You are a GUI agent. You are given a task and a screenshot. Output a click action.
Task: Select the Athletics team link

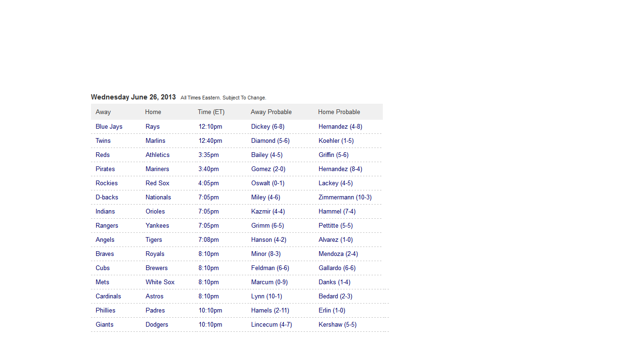(x=157, y=155)
